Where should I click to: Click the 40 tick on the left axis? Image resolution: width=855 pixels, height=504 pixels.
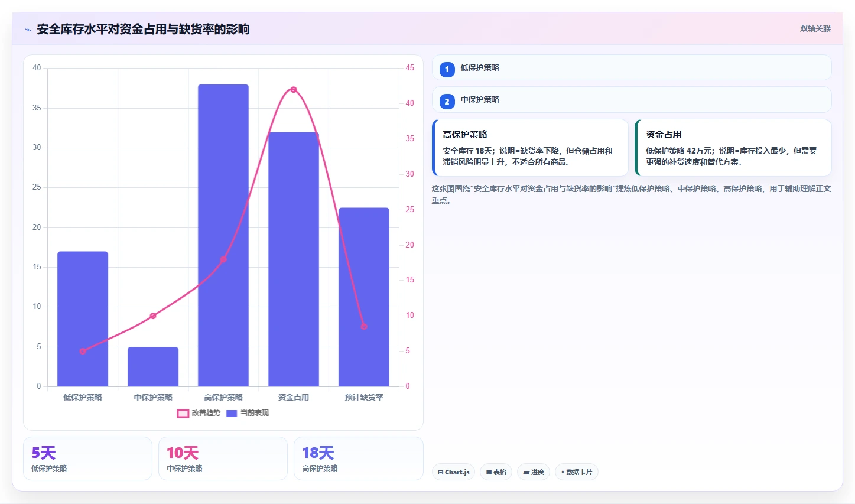(37, 68)
